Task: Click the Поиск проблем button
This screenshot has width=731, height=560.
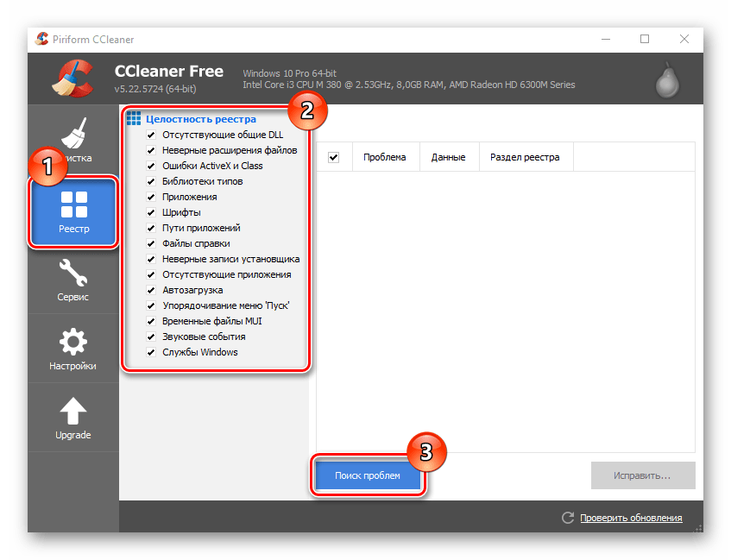Action: point(368,475)
